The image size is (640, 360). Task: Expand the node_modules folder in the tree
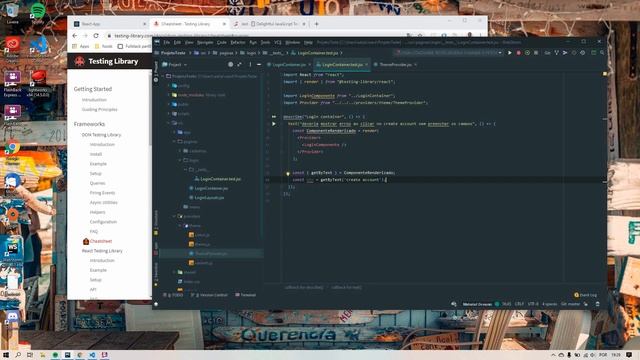[169, 95]
